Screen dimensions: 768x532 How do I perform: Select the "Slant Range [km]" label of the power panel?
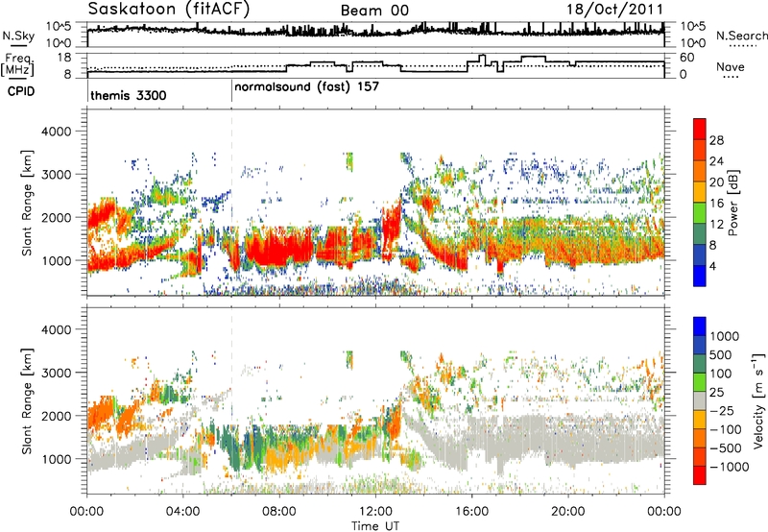[x=27, y=203]
